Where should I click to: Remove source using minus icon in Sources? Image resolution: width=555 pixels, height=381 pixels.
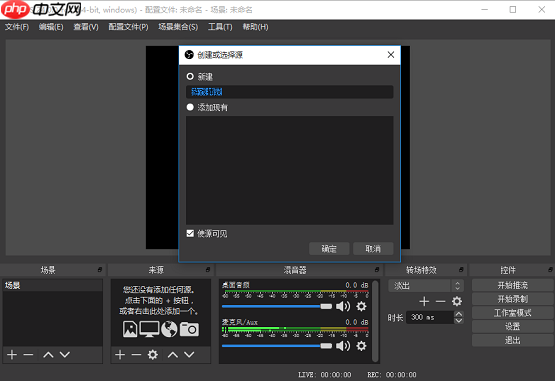pyautogui.click(x=136, y=354)
